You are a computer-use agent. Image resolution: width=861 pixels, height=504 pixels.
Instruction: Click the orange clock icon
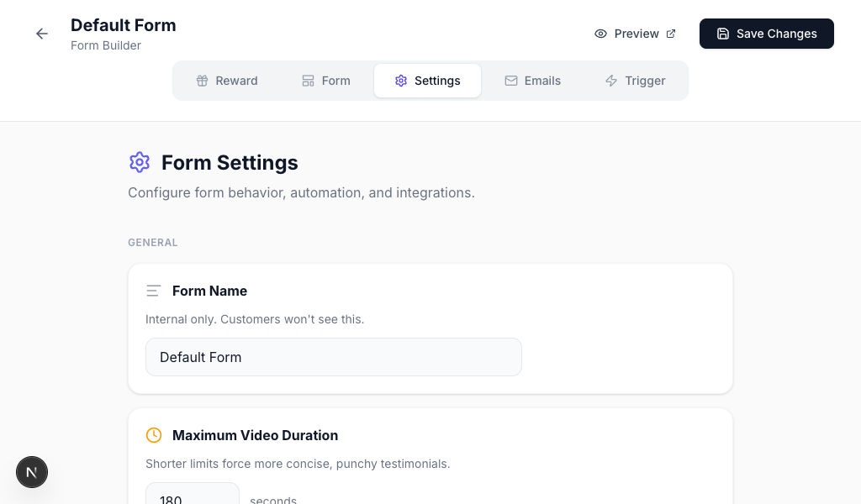click(x=154, y=435)
